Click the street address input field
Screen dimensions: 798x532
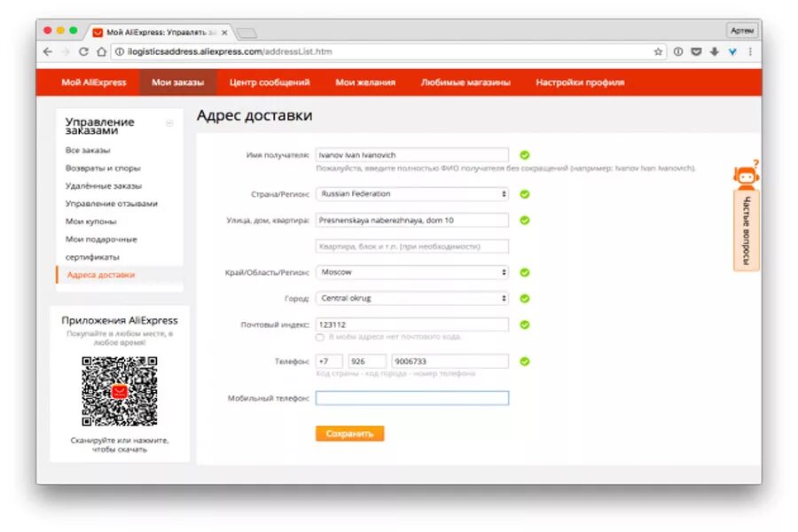(x=412, y=221)
